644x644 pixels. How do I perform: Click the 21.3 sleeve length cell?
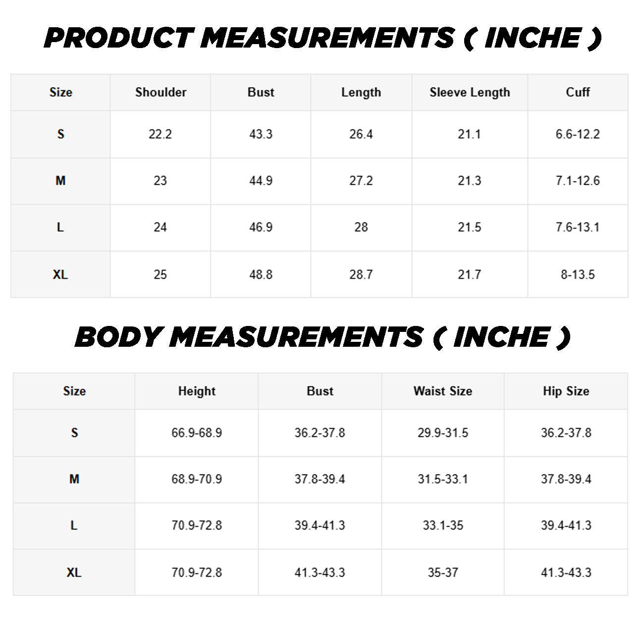(x=469, y=181)
